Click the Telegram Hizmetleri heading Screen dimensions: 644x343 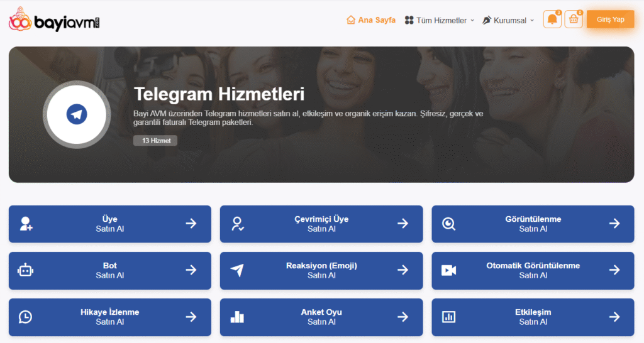(x=219, y=94)
